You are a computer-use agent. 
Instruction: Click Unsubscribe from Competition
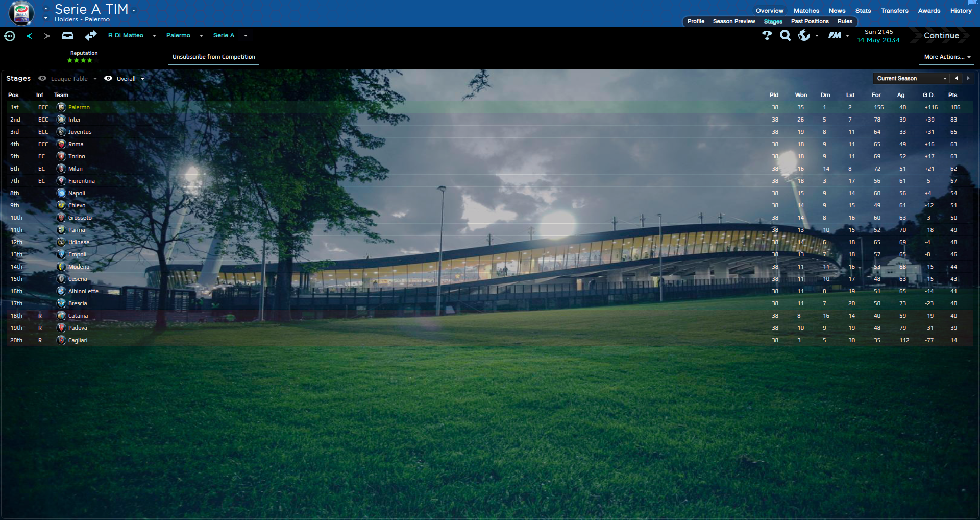click(x=213, y=57)
